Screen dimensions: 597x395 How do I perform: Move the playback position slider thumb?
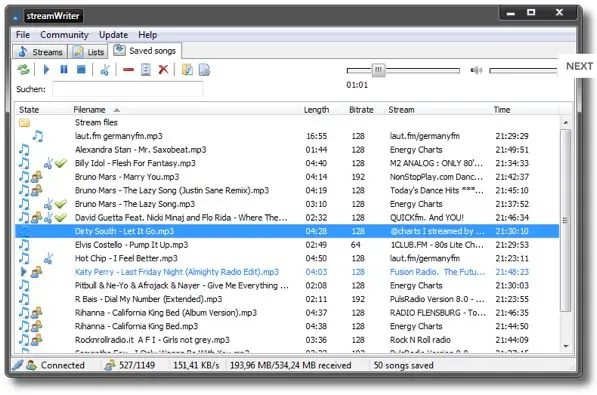(x=378, y=70)
